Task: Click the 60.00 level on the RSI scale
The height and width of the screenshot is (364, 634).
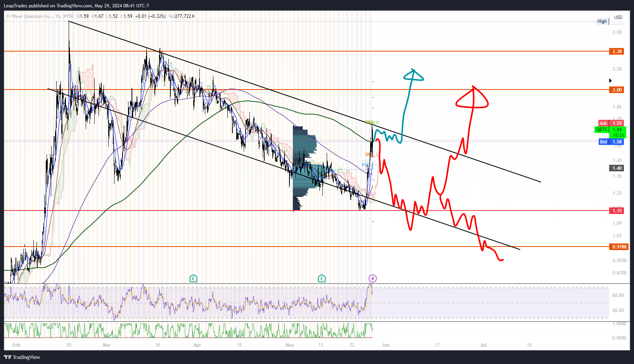Action: (x=618, y=295)
